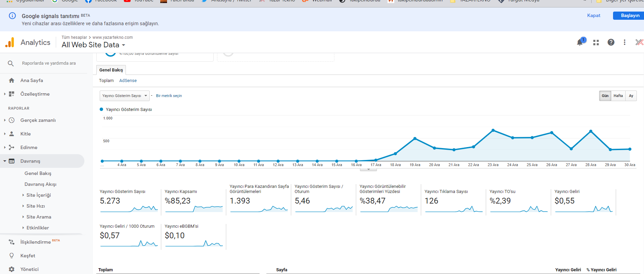This screenshot has width=644, height=274.
Task: Expand the Gerçek zamanlı section arrow
Action: tap(5, 120)
